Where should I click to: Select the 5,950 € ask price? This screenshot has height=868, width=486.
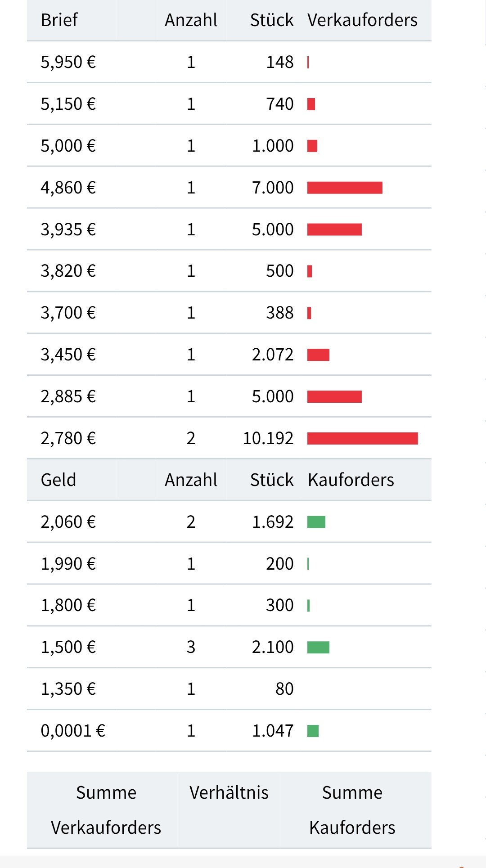point(68,62)
